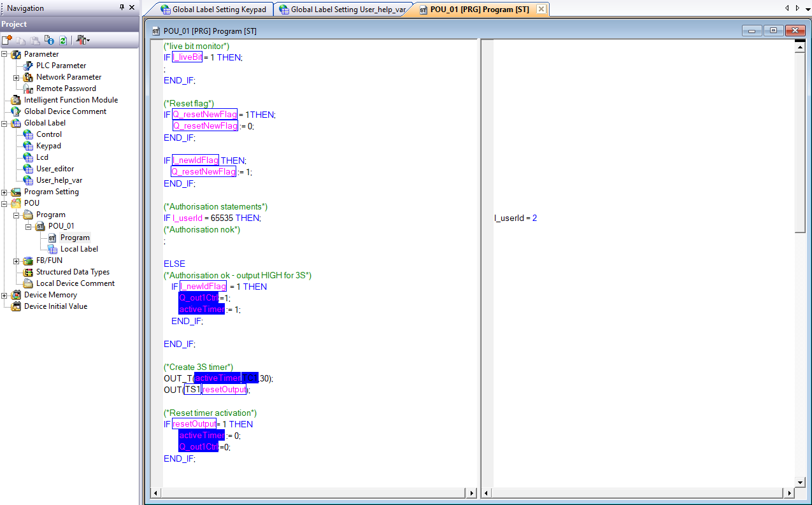812x505 pixels.
Task: Click the TS1 device in OUT statement
Action: tap(192, 390)
